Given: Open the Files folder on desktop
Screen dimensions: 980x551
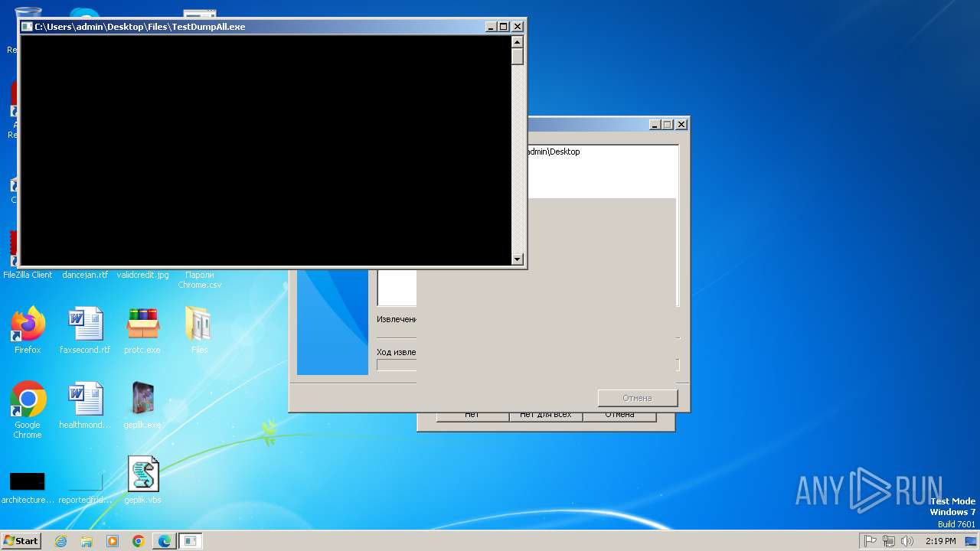Looking at the screenshot, I should click(199, 331).
